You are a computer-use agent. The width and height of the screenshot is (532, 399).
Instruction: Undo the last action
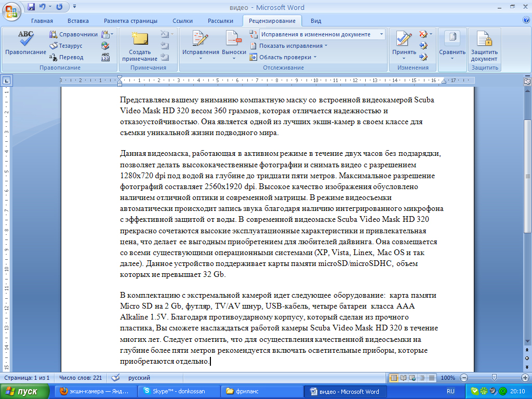(x=43, y=6)
